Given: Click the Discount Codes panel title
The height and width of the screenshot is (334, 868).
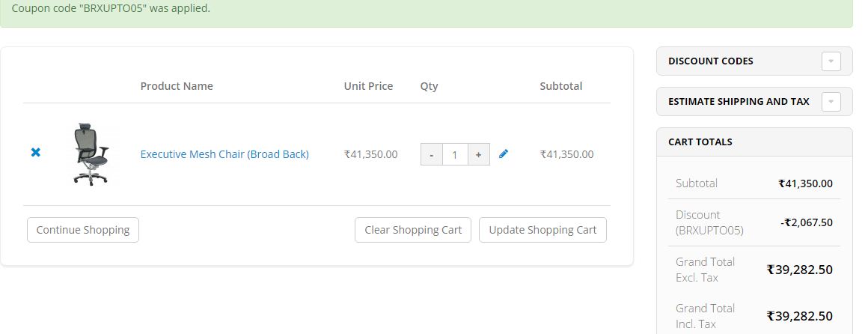Looking at the screenshot, I should pos(711,61).
